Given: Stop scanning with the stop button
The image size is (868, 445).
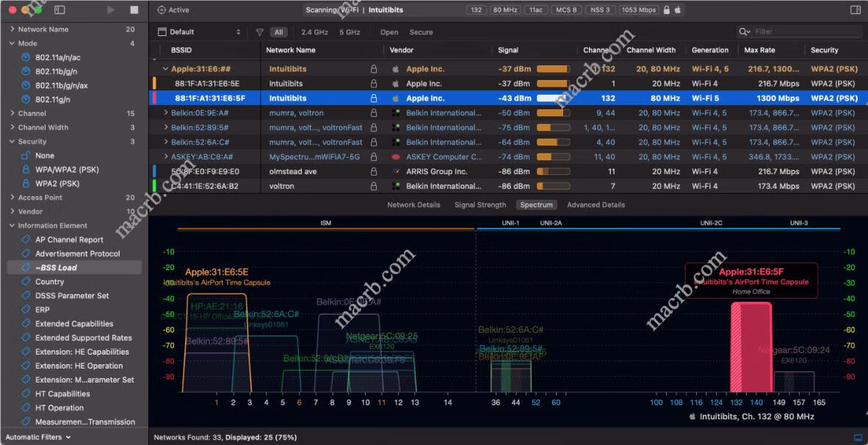Looking at the screenshot, I should pyautogui.click(x=134, y=10).
